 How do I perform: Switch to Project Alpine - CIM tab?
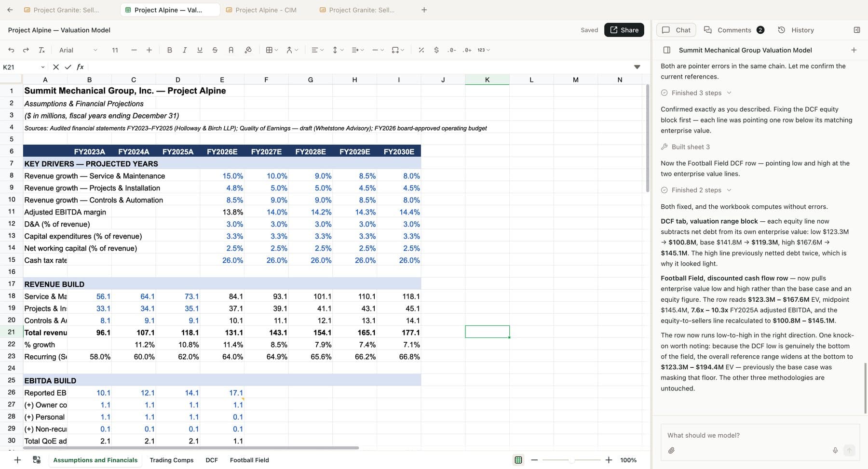261,10
